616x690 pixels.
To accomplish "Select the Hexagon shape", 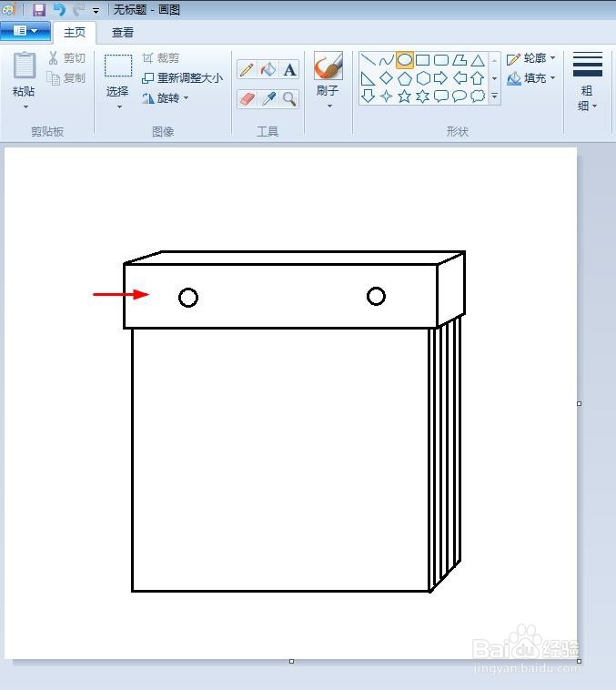I will click(423, 78).
